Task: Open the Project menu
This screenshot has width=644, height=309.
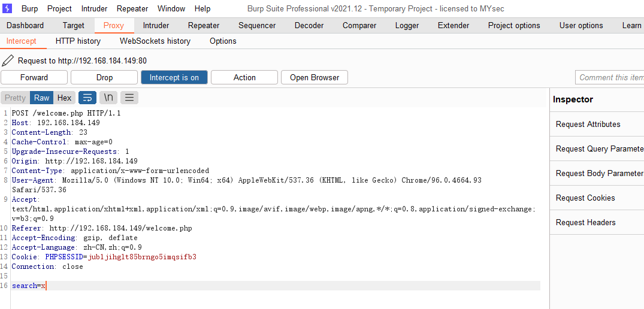Action: (59, 8)
